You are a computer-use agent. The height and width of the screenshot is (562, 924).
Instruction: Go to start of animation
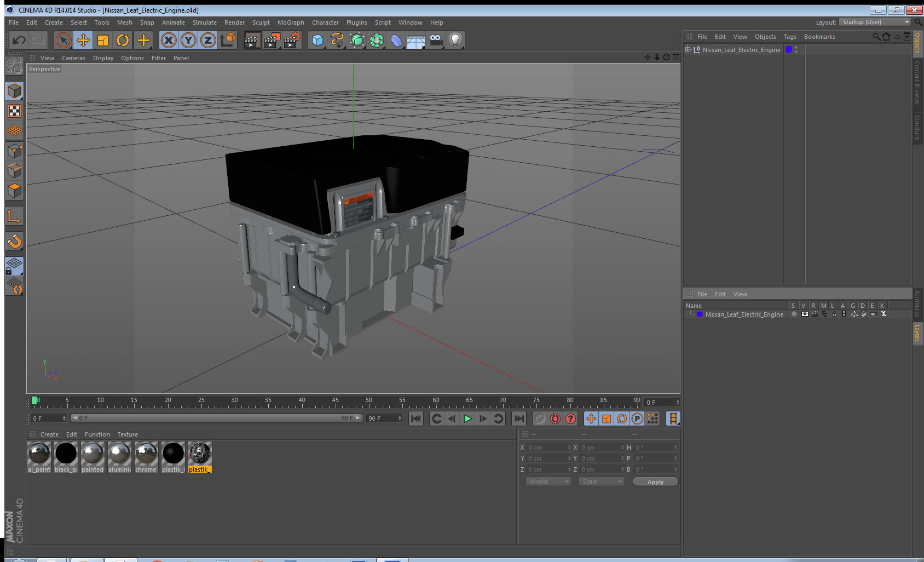coord(416,418)
